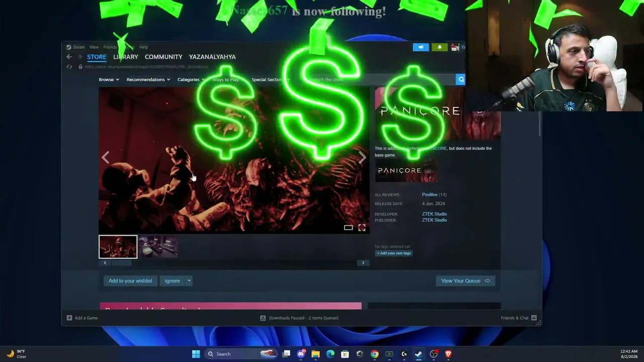Click the Steam store URL address
The width and height of the screenshot is (644, 362).
[x=146, y=67]
